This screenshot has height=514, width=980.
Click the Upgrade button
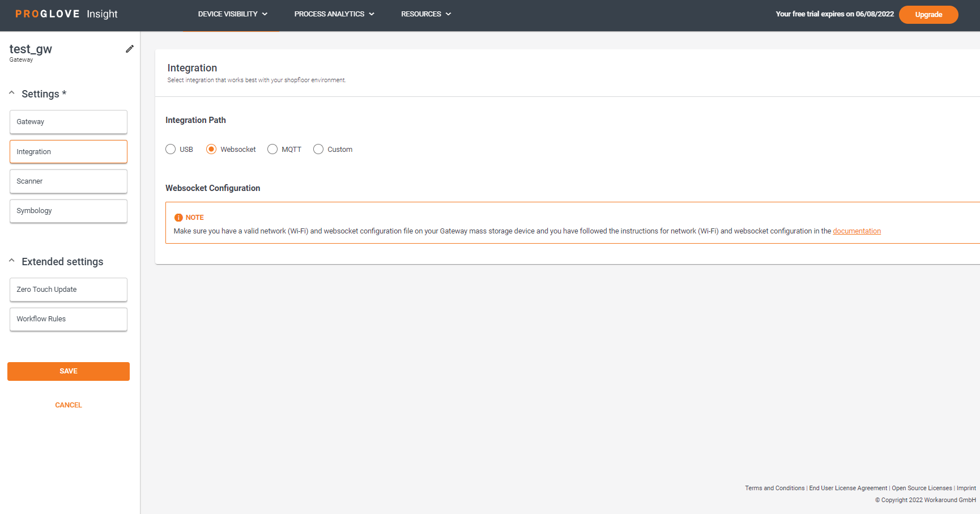pos(928,15)
